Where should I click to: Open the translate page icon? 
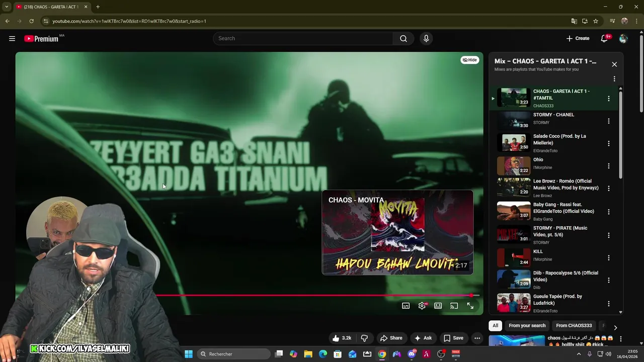pos(574,21)
